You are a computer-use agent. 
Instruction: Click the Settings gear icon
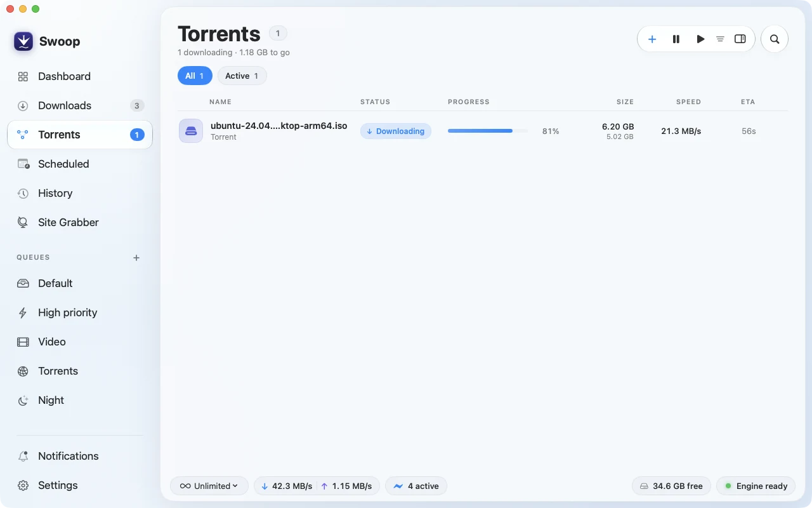23,485
